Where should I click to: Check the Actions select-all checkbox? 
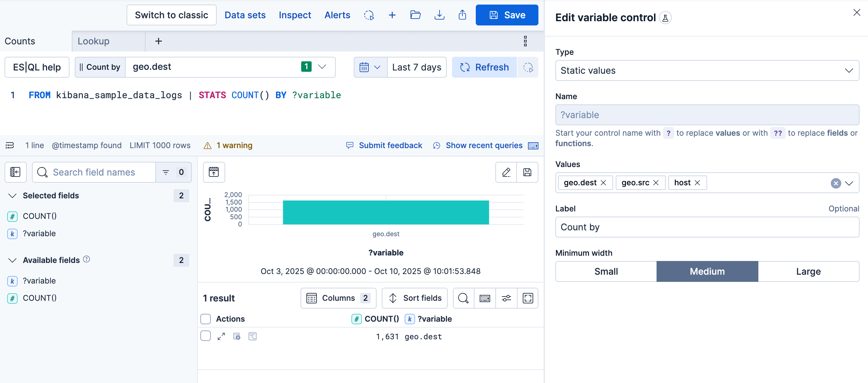point(206,319)
